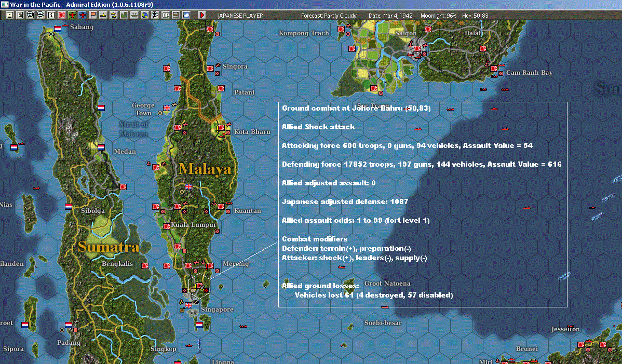Click the first aircraft list toolbar icon
622x364 pixels.
31,15
